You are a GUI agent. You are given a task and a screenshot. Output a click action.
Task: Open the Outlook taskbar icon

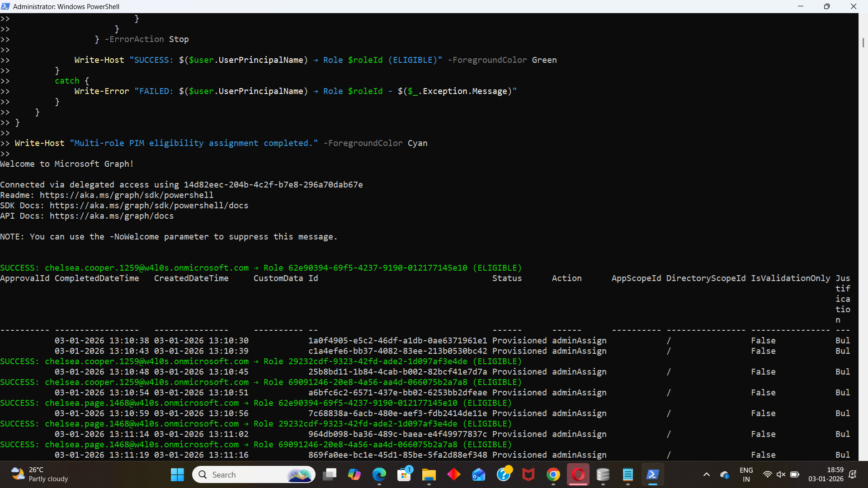[478, 474]
